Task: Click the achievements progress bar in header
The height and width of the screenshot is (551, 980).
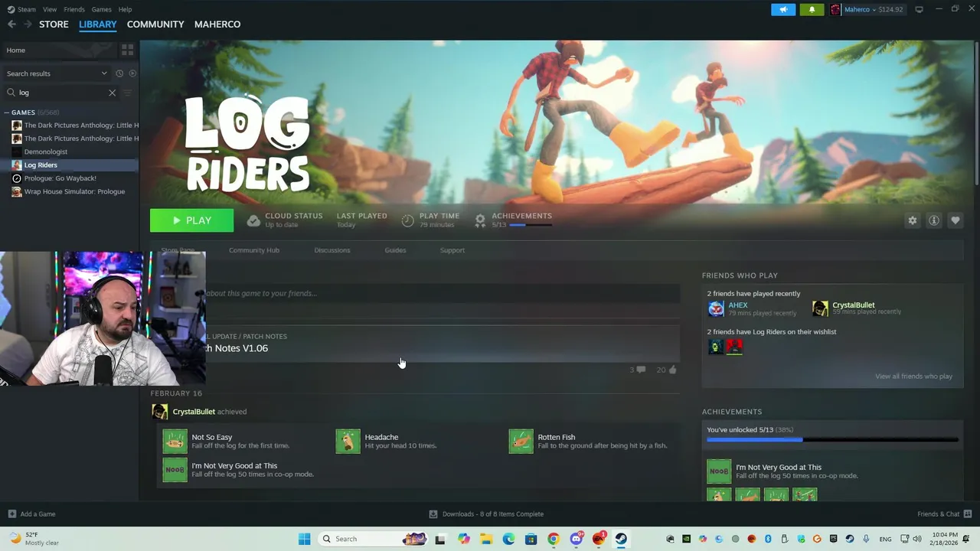Action: [x=531, y=225]
